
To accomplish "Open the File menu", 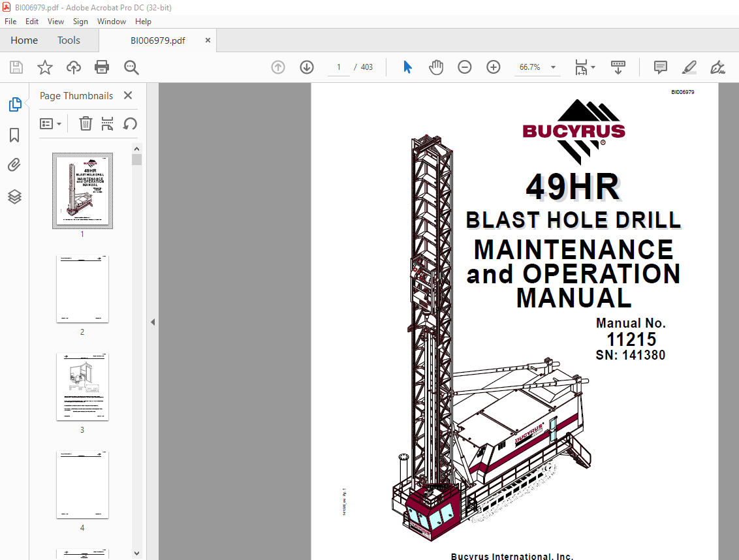I will 10,22.
